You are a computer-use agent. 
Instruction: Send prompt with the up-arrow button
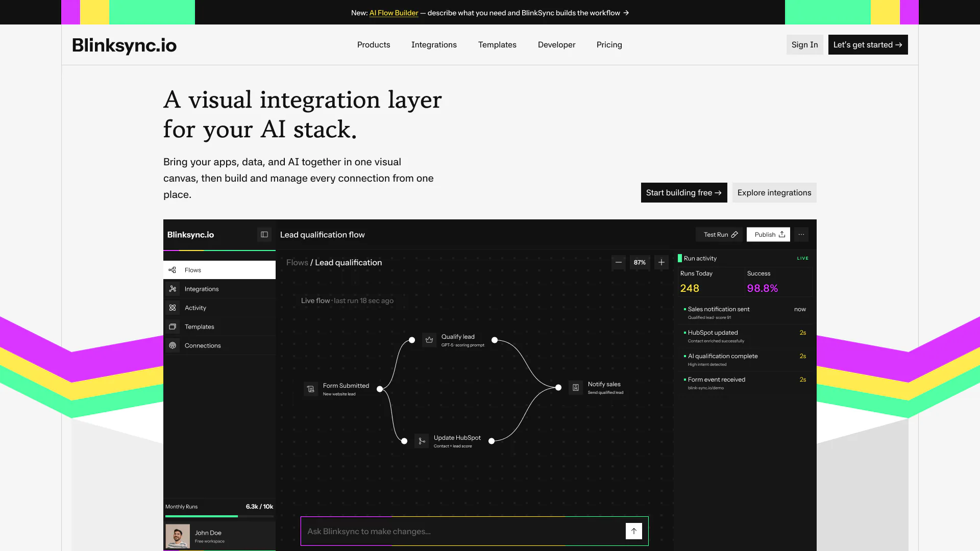coord(634,531)
